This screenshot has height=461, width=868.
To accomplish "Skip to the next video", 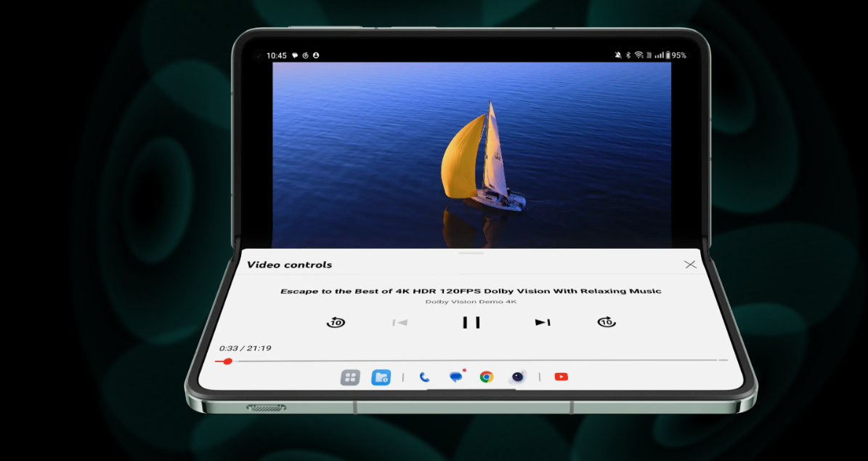I will tap(543, 322).
